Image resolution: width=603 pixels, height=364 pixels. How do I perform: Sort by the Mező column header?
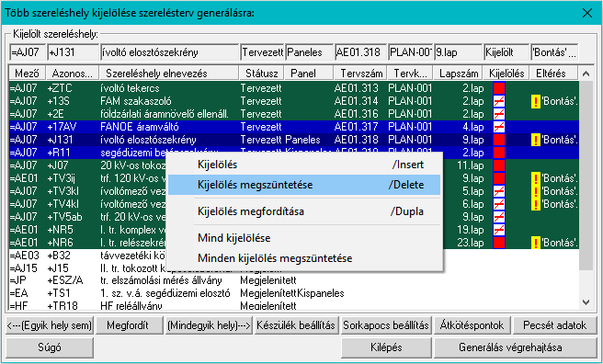pyautogui.click(x=27, y=73)
